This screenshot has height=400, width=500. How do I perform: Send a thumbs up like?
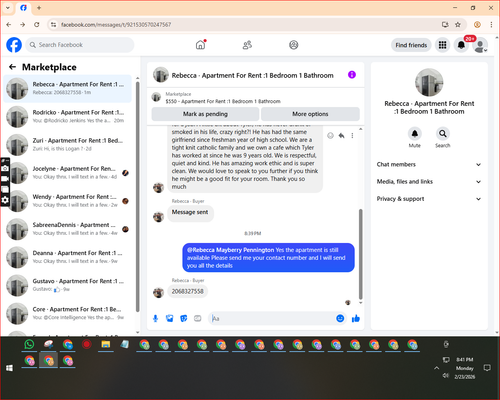click(356, 318)
